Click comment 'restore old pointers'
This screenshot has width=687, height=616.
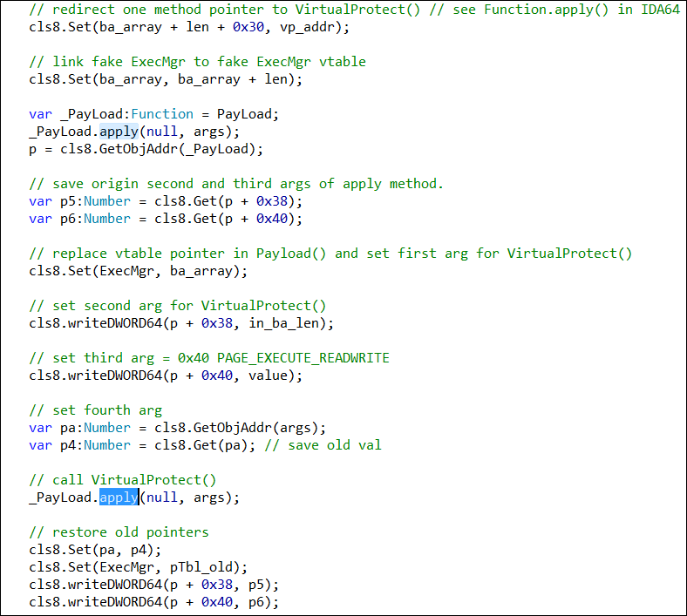point(119,532)
